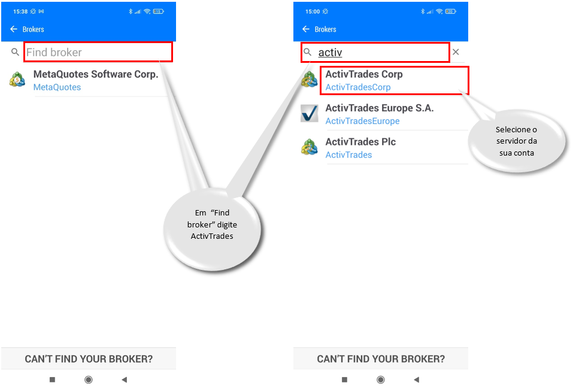This screenshot has width=573, height=392.
Task: Tap the Bluetooth icon in right status bar
Action: 423,11
